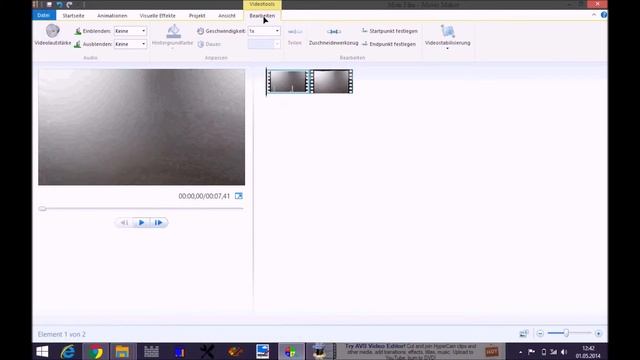Image resolution: width=640 pixels, height=360 pixels.
Task: Click the time counter 00:00,00/00:07,41
Action: tap(204, 196)
